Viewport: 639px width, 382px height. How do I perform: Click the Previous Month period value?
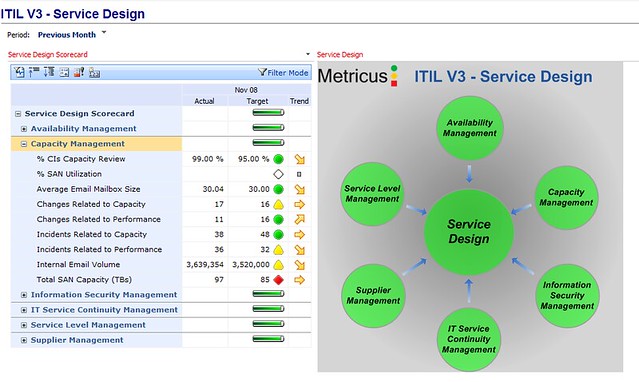[67, 35]
